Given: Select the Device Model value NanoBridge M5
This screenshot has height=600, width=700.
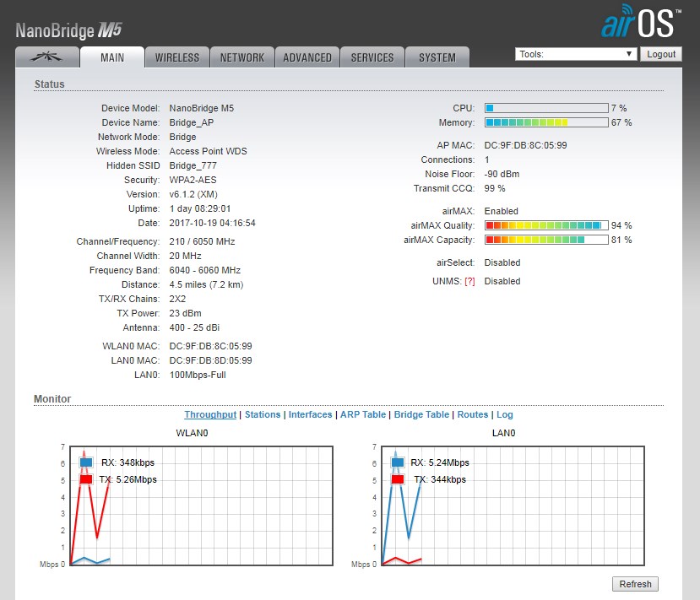Looking at the screenshot, I should coord(201,108).
